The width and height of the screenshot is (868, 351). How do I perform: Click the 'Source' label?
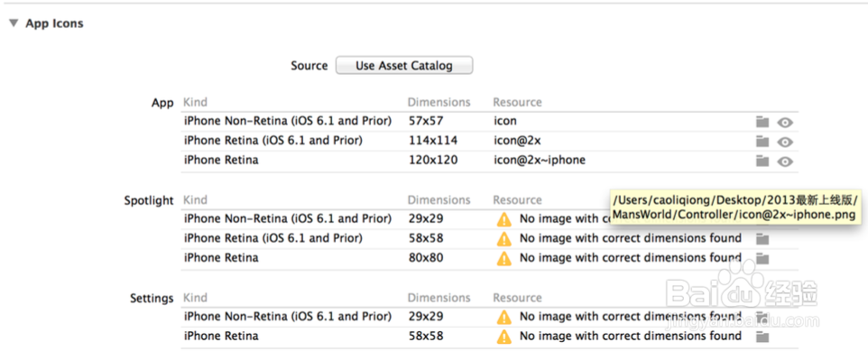(x=309, y=65)
